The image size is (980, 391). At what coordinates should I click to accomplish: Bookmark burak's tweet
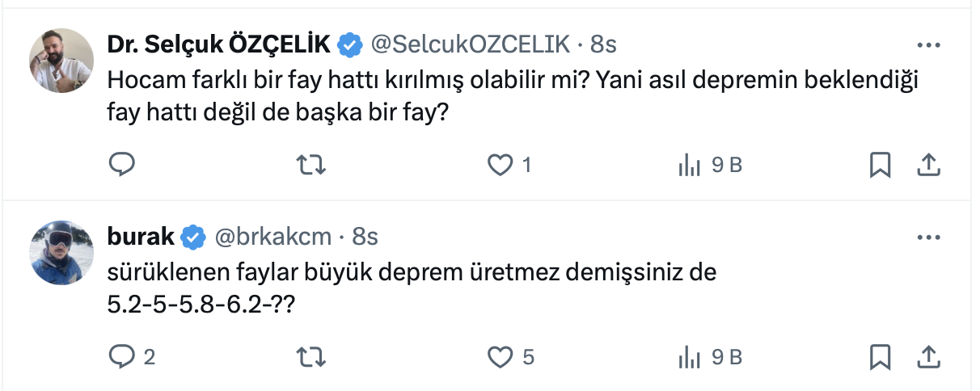[880, 355]
